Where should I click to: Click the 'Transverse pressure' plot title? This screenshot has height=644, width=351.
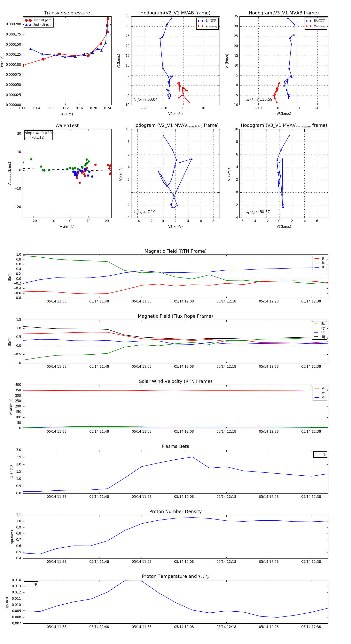tap(67, 13)
